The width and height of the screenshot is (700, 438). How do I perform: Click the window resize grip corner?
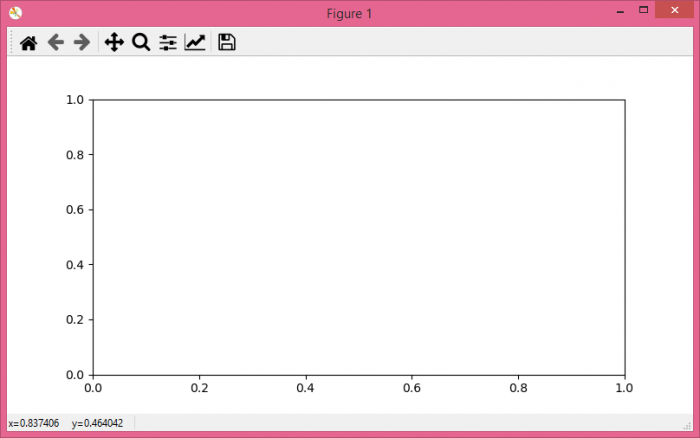tap(688, 426)
